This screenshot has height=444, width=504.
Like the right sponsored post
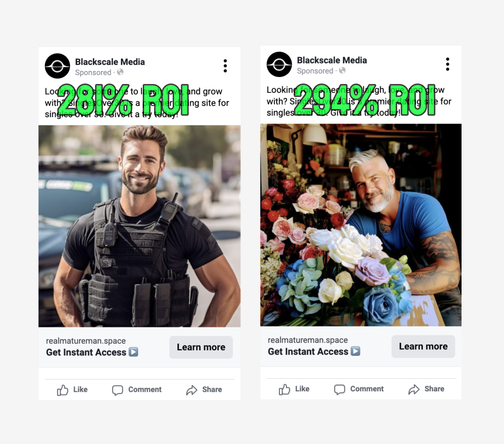(x=294, y=389)
